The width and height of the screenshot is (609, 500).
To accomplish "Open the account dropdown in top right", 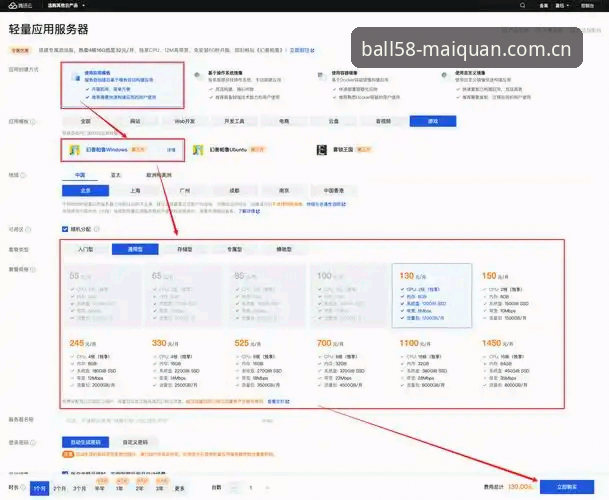I will [562, 5].
